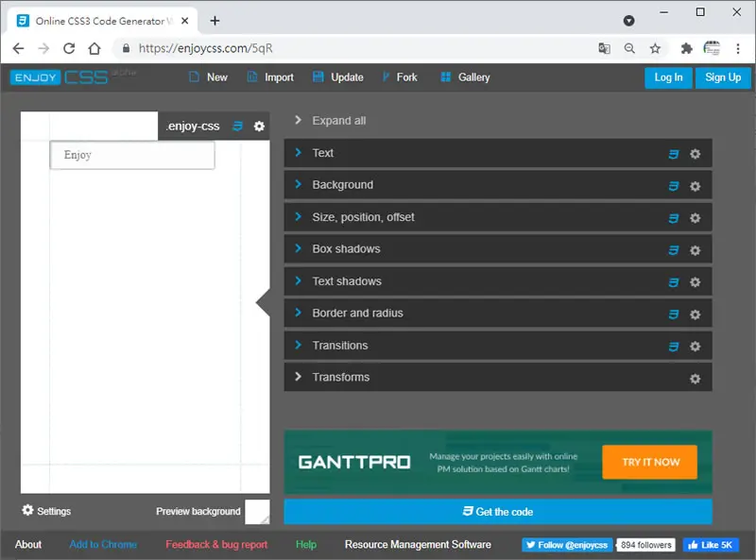This screenshot has width=756, height=560.
Task: Open the Gallery menu item
Action: pos(465,77)
